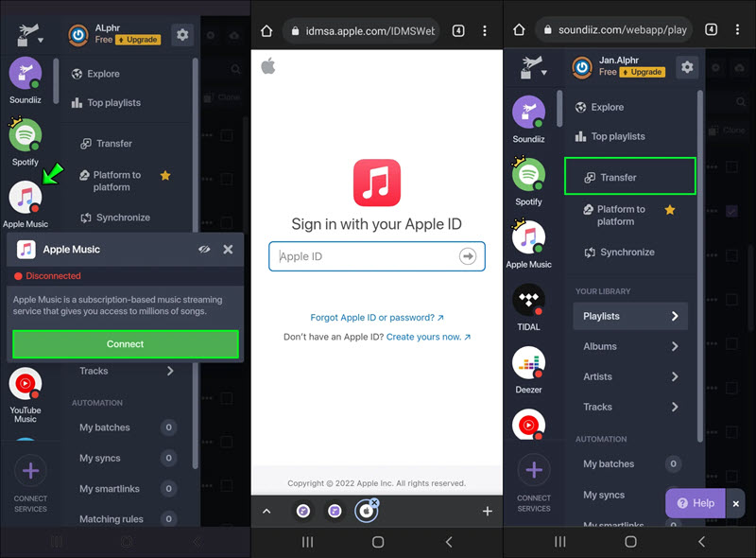
Task: Open YouTube Music service in left panel
Action: [x=26, y=384]
